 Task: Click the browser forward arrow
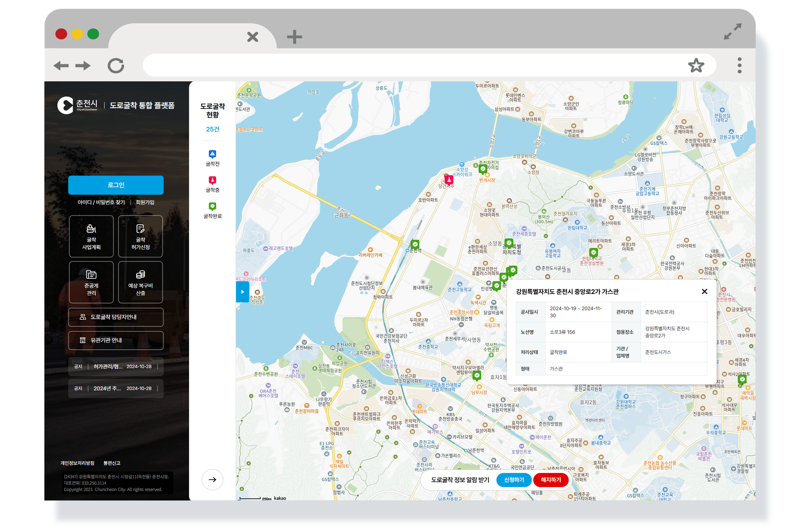tap(83, 66)
